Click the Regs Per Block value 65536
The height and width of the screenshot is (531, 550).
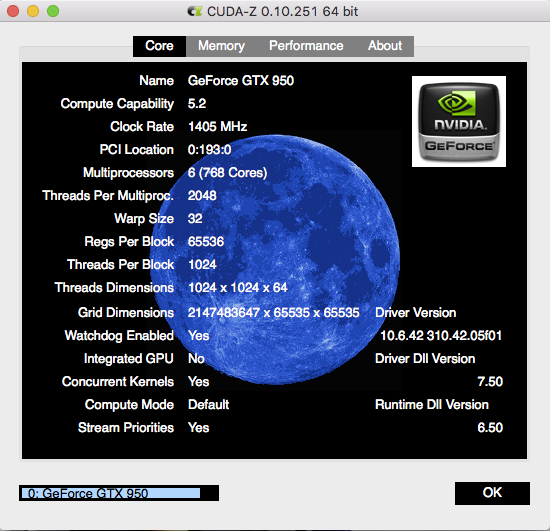coord(206,242)
